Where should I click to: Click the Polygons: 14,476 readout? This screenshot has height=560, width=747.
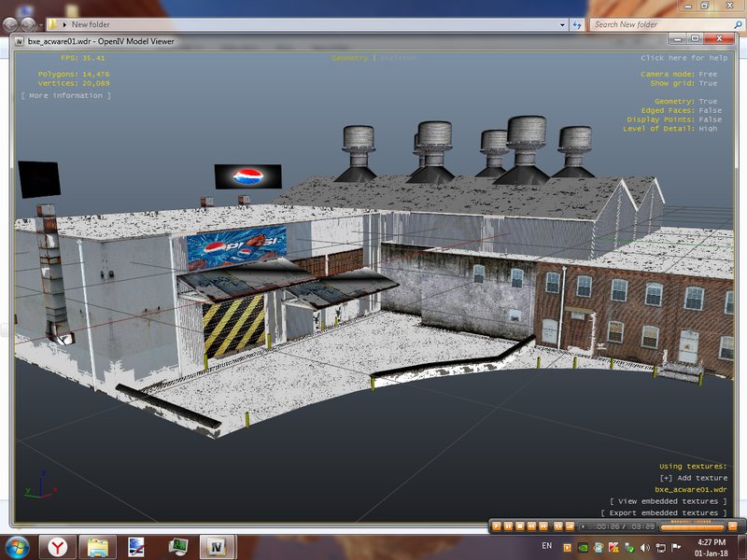click(74, 74)
